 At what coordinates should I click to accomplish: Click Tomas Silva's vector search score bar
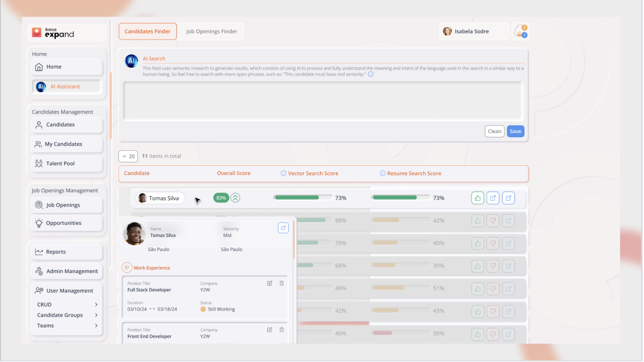click(303, 198)
